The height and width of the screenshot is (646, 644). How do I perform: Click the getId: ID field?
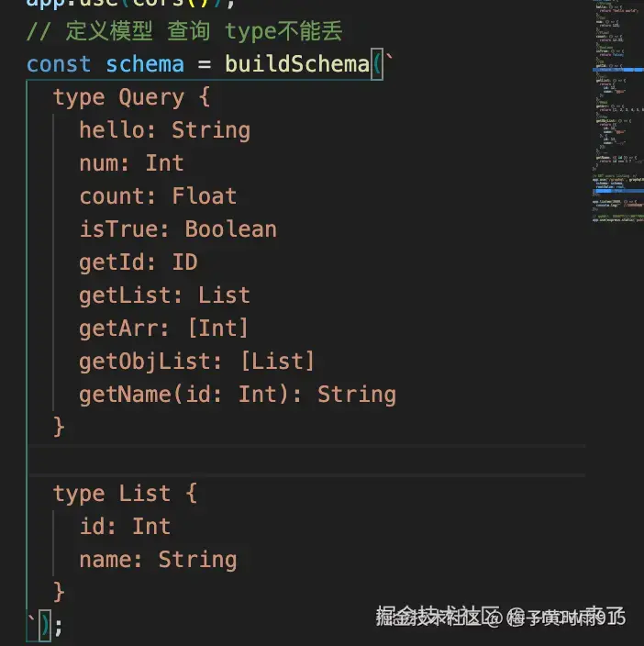(138, 262)
